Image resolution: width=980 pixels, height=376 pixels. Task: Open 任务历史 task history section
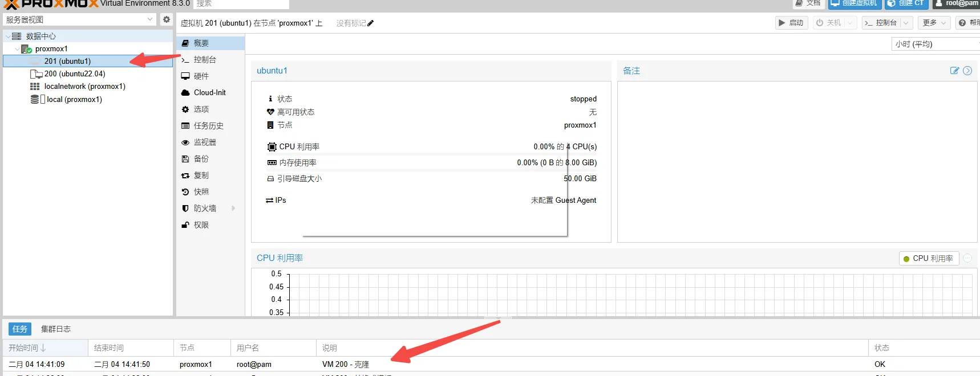click(210, 126)
